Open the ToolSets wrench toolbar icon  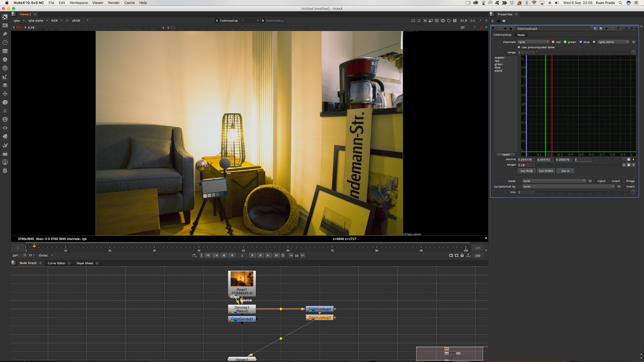[x=5, y=145]
